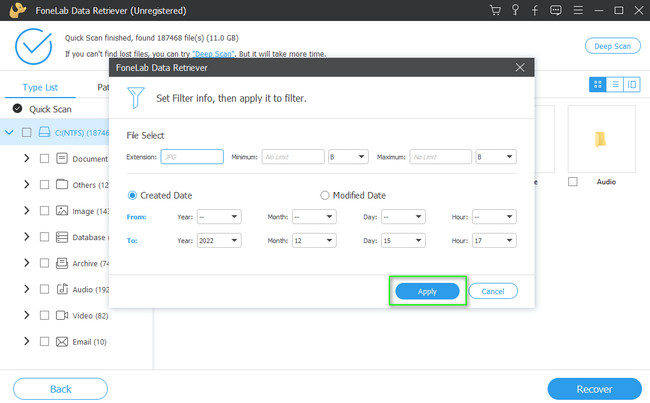The image size is (650, 403).
Task: Open the Minimum size unit dropdown
Action: 348,157
